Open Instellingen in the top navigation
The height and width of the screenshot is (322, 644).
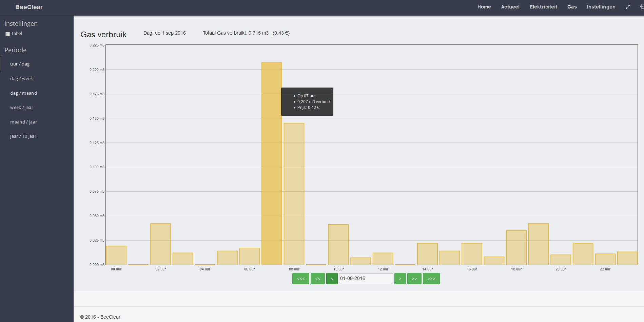coord(601,7)
